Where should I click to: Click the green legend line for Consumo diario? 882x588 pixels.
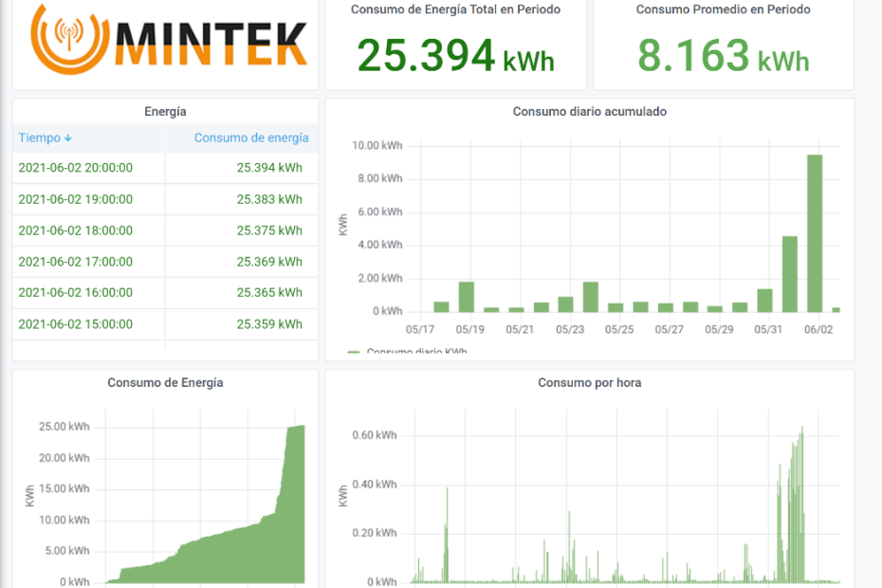point(354,352)
